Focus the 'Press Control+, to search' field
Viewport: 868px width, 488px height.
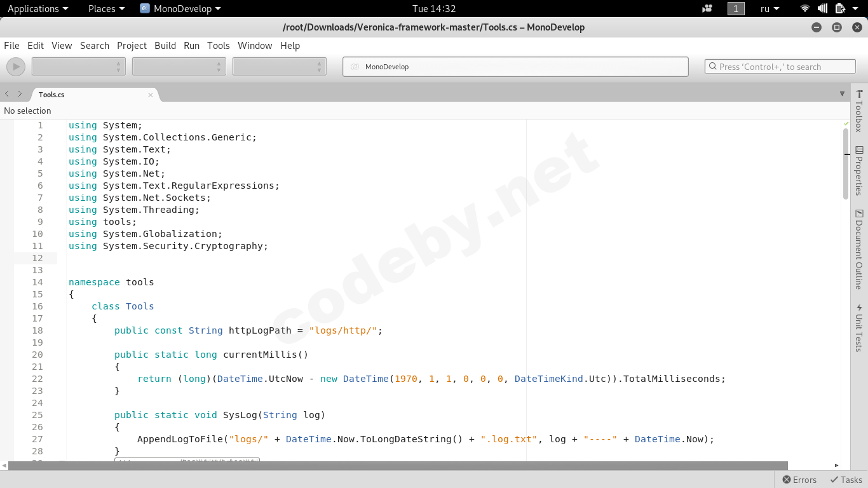[x=780, y=67]
